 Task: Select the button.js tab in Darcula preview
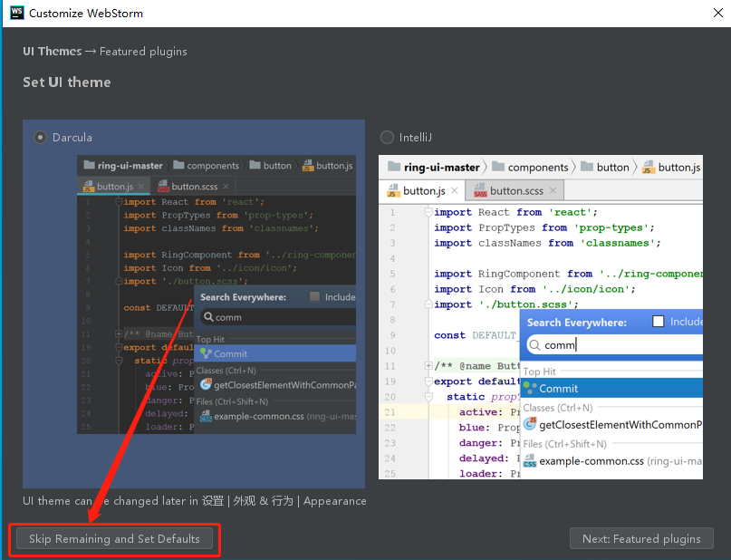(x=115, y=187)
